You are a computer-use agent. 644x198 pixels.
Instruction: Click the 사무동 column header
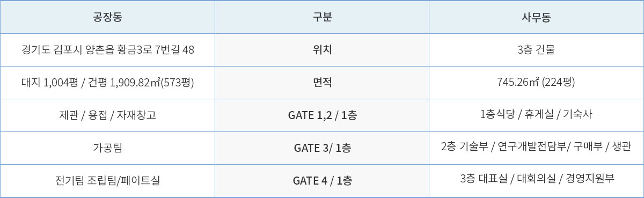pos(537,17)
